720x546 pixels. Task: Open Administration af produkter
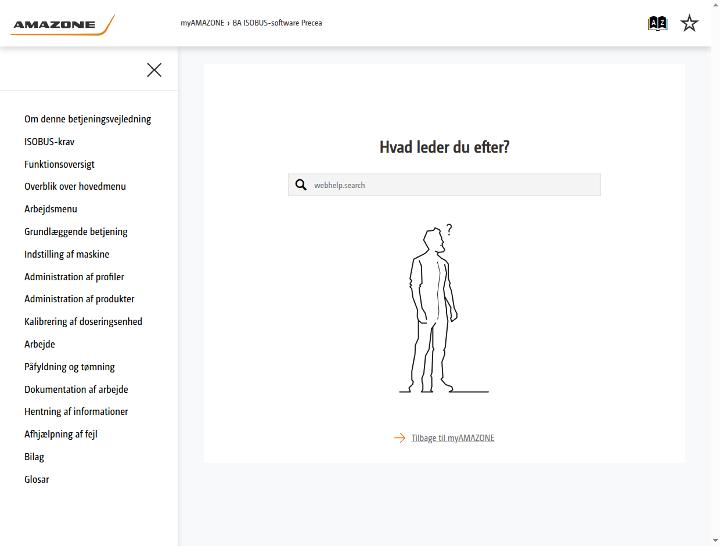click(79, 299)
